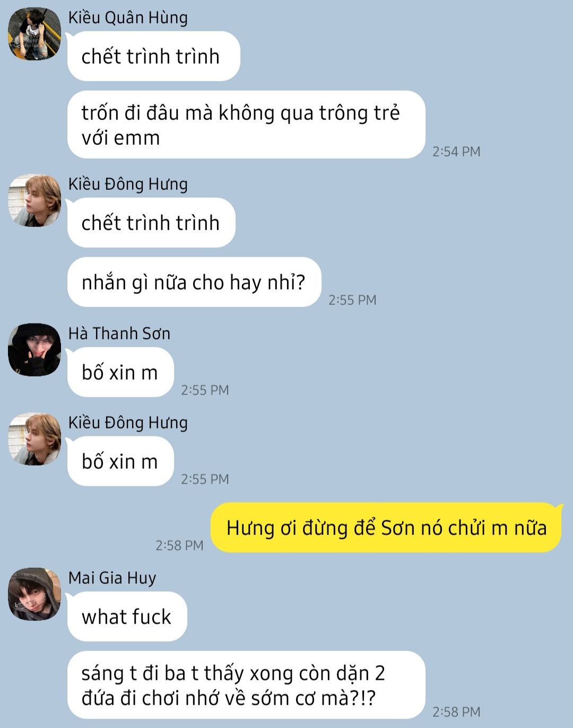Open Kiều Quân Hùng's profile avatar
Viewport: 573px width, 728px height.
click(x=34, y=34)
